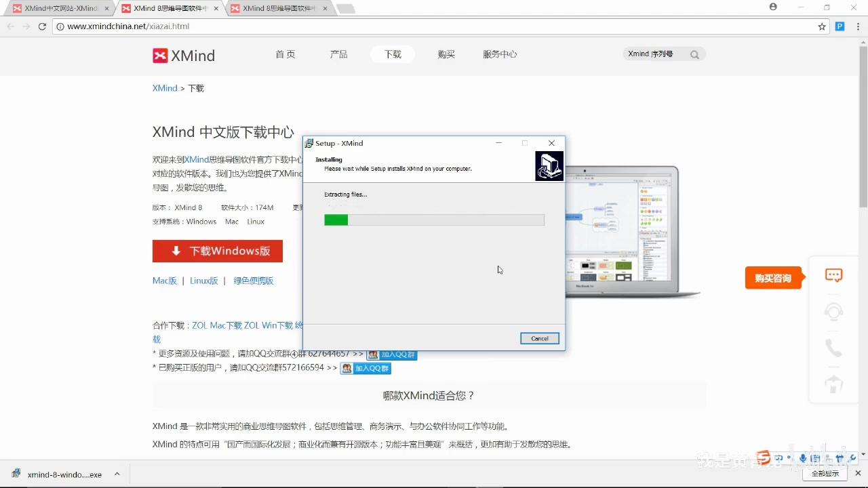Click the headset support sidebar icon
Screen dimensions: 868x488
(833, 312)
